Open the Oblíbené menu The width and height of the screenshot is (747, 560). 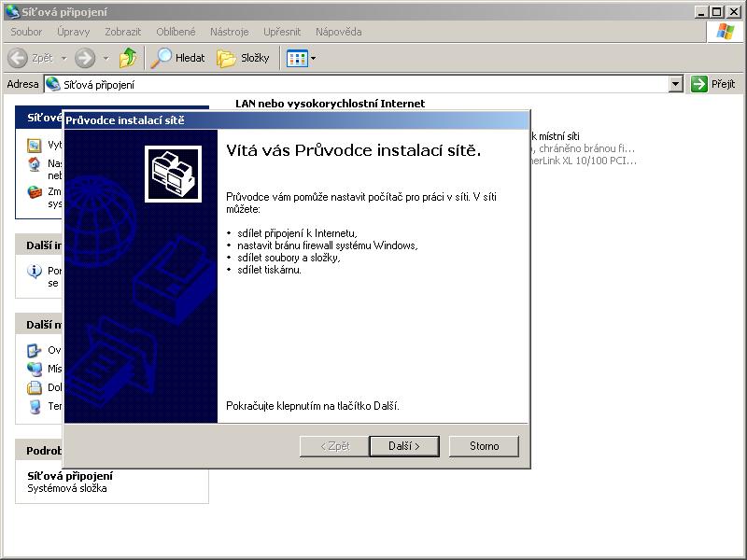(x=176, y=32)
